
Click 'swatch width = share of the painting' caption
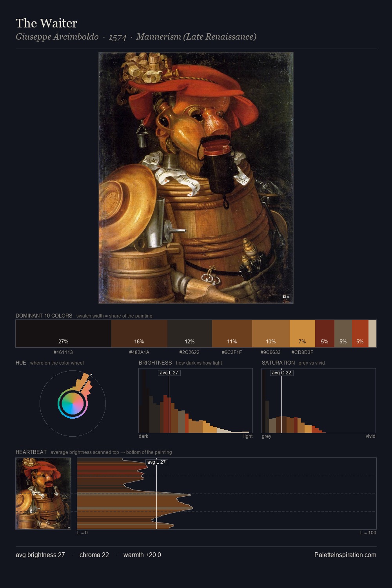click(114, 316)
